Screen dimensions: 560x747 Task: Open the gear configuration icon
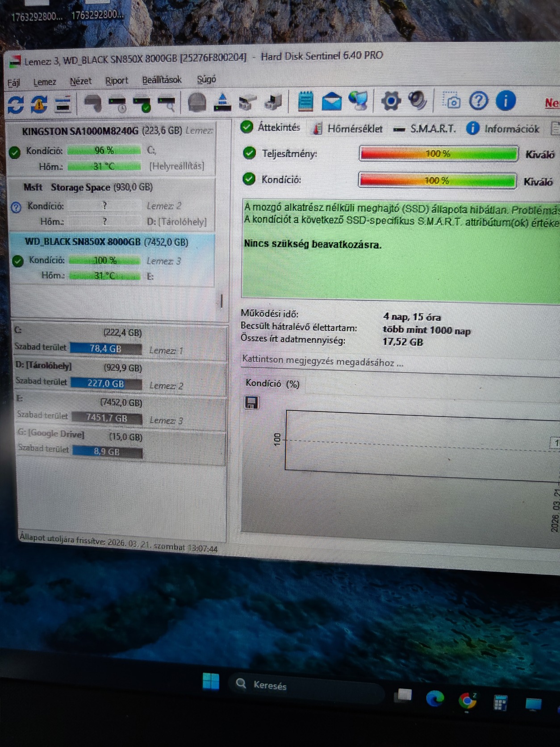(391, 101)
